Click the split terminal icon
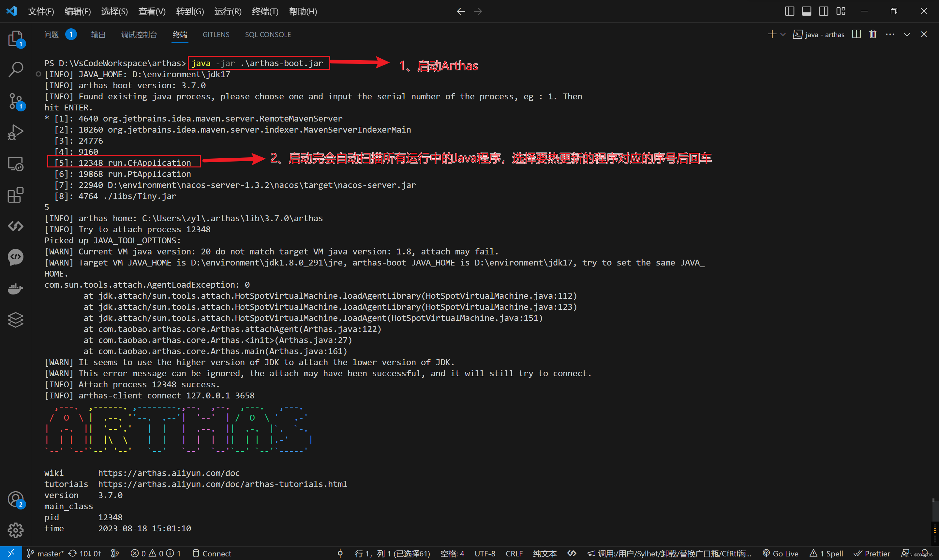Screen dimensions: 939x560 [x=856, y=34]
